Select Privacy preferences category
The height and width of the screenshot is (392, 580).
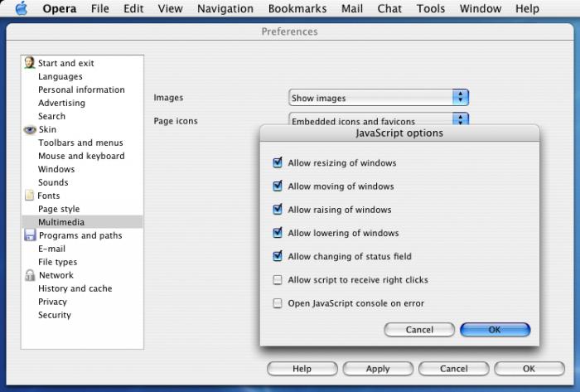pyautogui.click(x=52, y=302)
